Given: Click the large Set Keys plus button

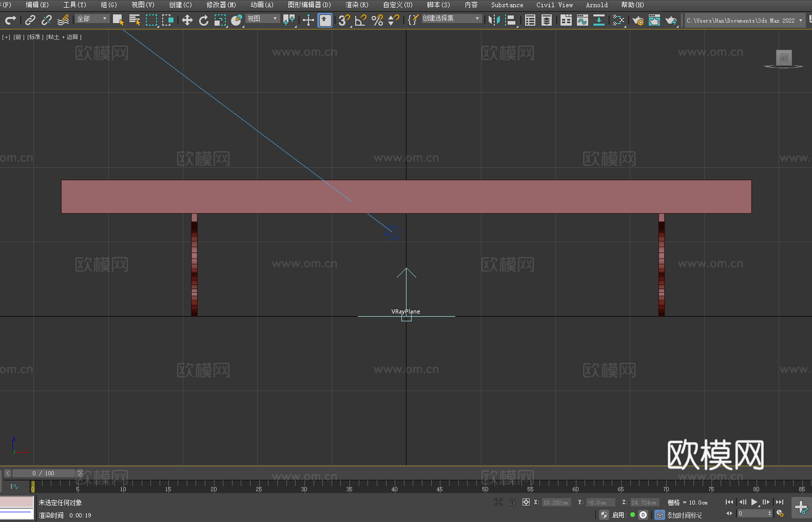Looking at the screenshot, I should tap(801, 507).
